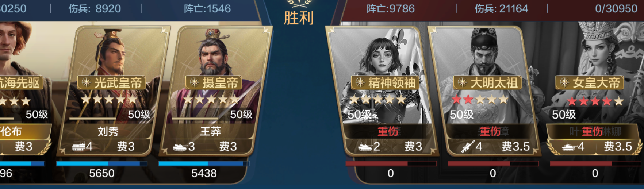The width and height of the screenshot is (644, 189).
Task: Click 王莽's tank troop icon
Action: pyautogui.click(x=180, y=147)
